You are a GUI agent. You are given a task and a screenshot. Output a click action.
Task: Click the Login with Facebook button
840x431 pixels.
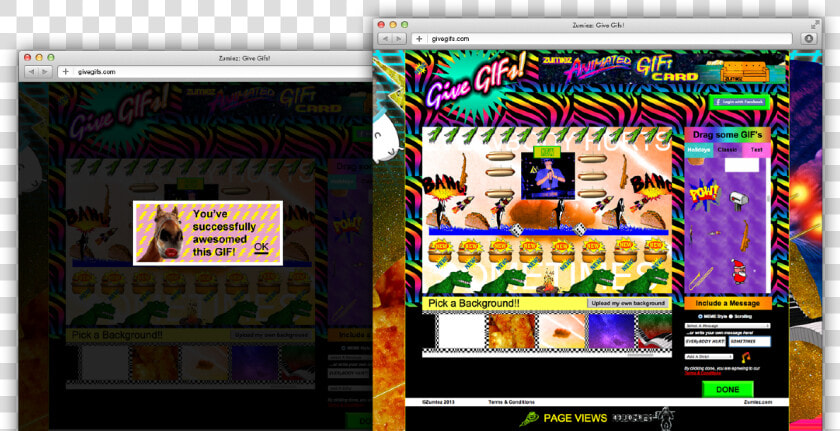(x=740, y=102)
